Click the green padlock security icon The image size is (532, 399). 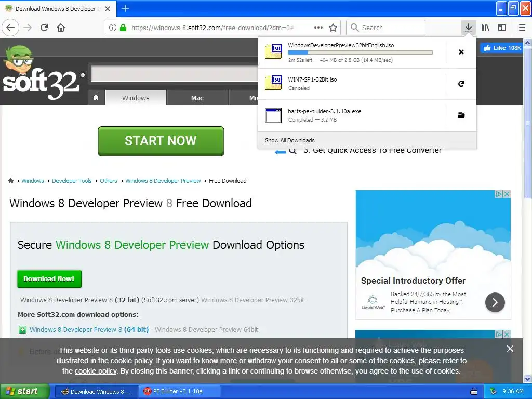[123, 28]
